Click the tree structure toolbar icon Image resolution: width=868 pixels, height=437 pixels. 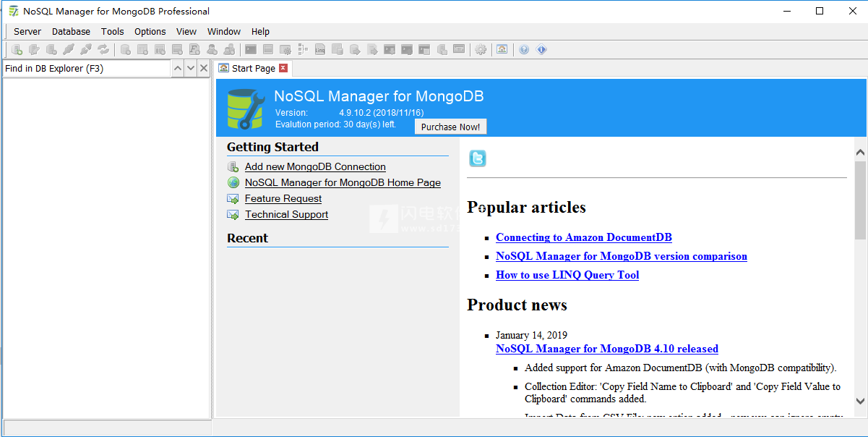[303, 49]
